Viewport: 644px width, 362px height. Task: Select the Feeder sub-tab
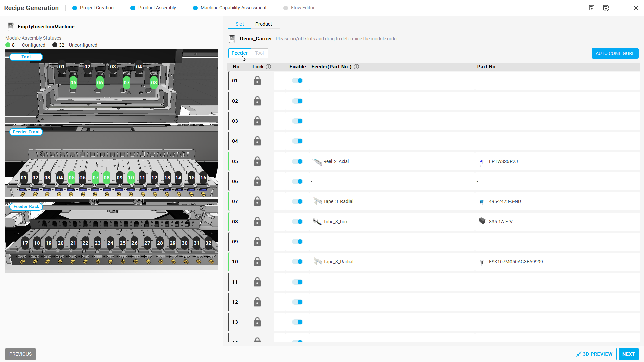[x=239, y=53]
